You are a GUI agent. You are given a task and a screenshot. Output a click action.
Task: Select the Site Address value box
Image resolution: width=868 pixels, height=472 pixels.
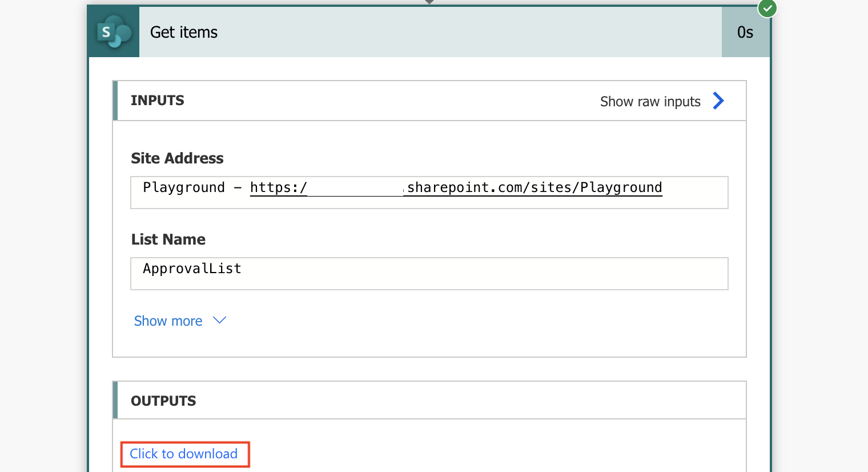coord(429,193)
